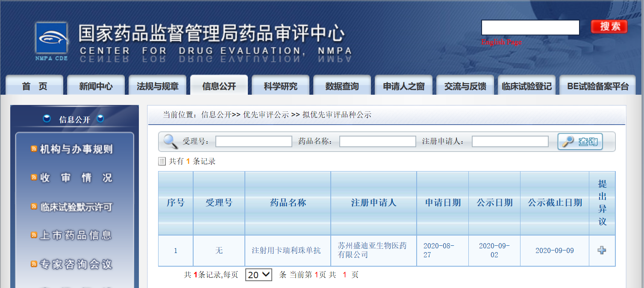The height and width of the screenshot is (288, 644).
Task: Open the 新闻中心 section
Action: click(x=96, y=85)
